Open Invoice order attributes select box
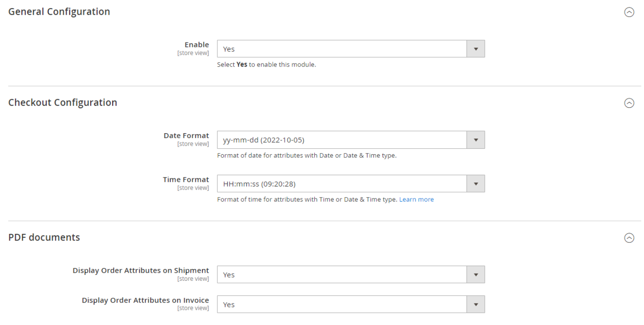Screen dimensions: 644x325 [342, 304]
